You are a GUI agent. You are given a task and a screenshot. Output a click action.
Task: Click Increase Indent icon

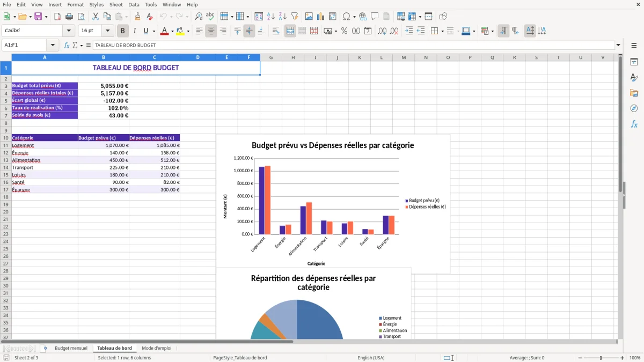[409, 31]
